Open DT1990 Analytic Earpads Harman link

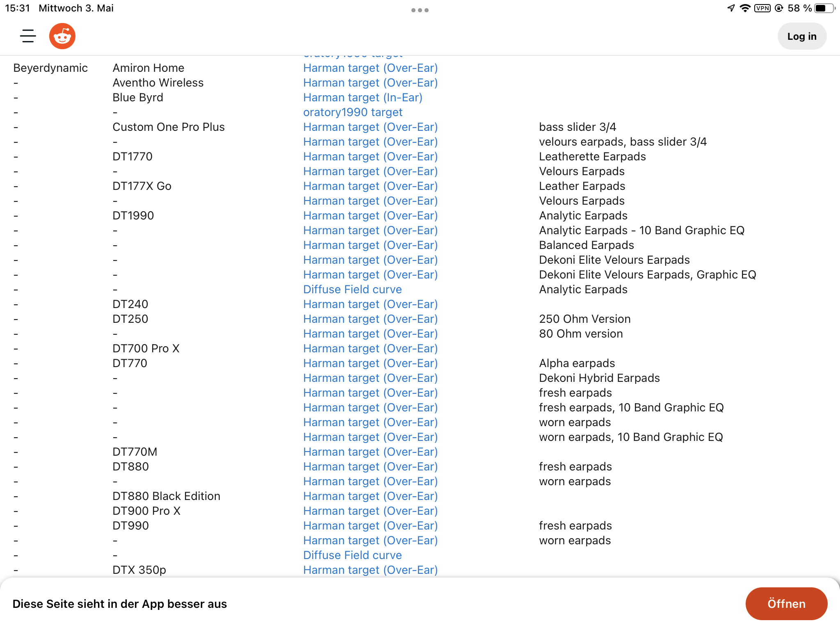click(x=370, y=216)
